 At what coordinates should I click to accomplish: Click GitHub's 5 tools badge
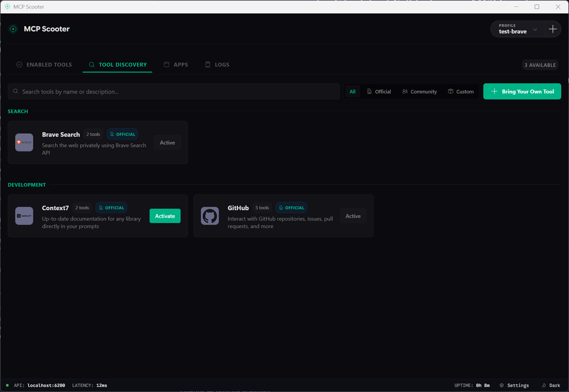262,208
